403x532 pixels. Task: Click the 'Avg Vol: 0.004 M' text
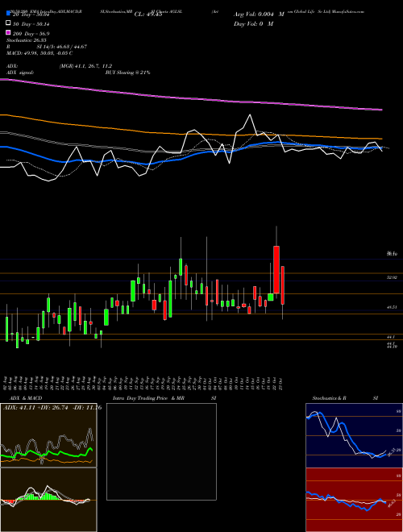259,15
